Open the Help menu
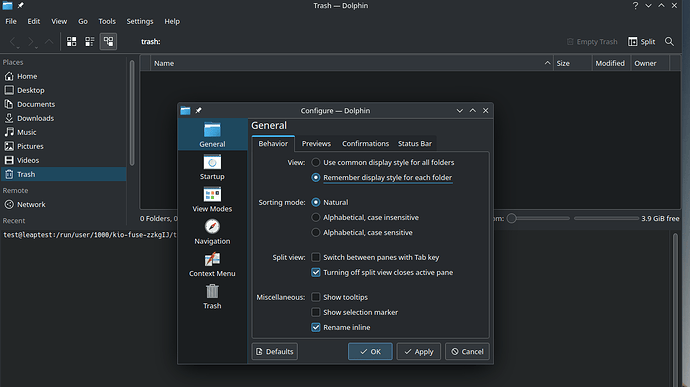 coord(172,21)
